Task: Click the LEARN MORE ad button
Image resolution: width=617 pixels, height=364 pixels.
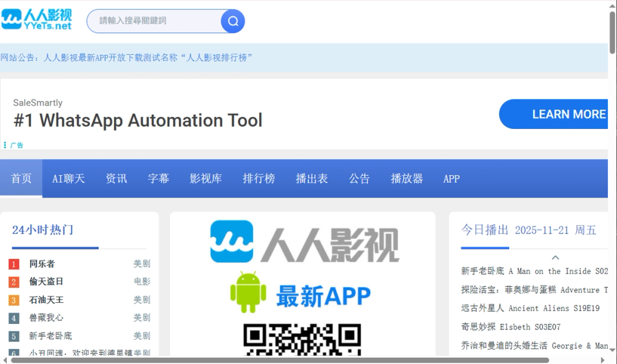Action: (553, 114)
